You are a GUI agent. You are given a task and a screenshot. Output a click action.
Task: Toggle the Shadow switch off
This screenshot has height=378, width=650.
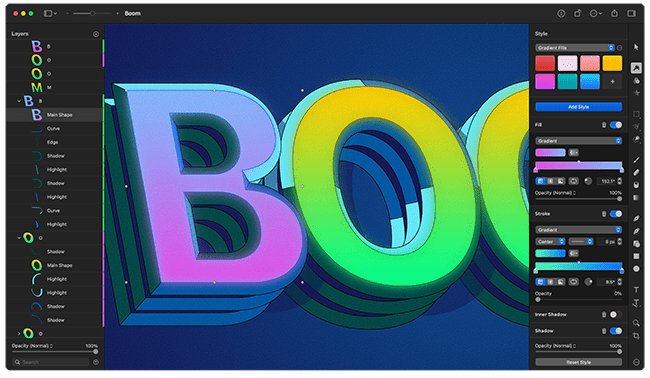click(616, 331)
